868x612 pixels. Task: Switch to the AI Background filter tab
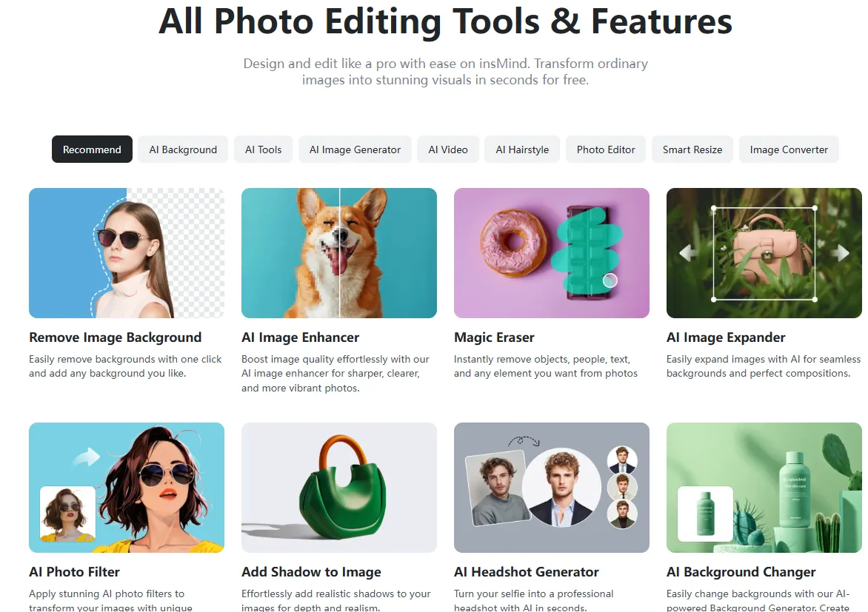coord(182,149)
